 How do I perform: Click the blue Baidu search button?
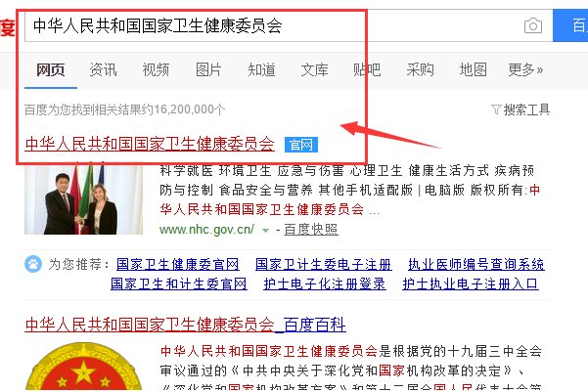[x=570, y=25]
